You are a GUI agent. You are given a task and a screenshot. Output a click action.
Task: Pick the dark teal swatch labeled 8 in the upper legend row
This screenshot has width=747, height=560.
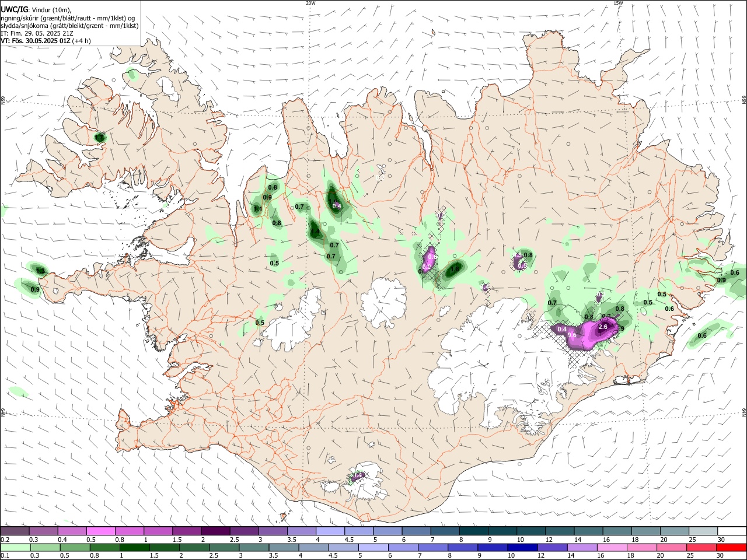pyautogui.click(x=473, y=531)
